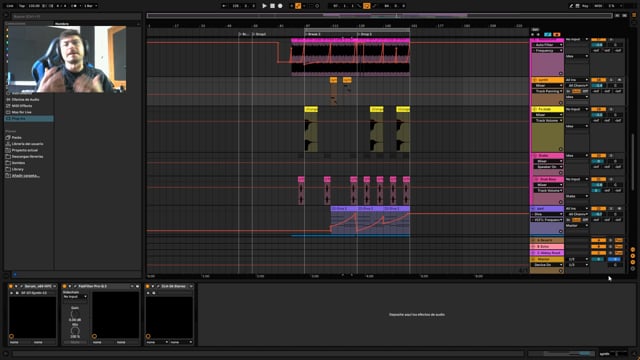Toggle third device activator in device chain
The width and height of the screenshot is (640, 360).
click(148, 287)
